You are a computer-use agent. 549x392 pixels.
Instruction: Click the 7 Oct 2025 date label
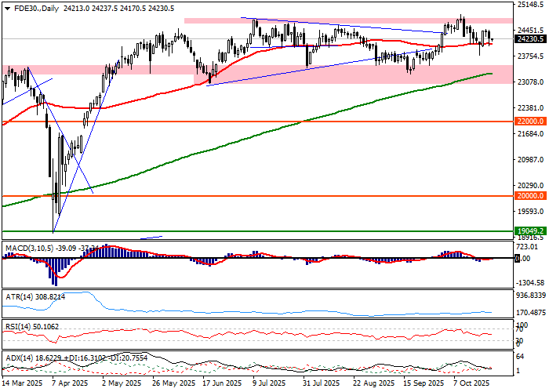click(471, 384)
